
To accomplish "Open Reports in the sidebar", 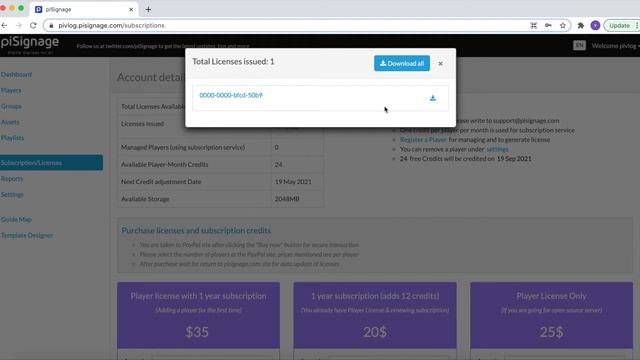I will click(x=12, y=178).
